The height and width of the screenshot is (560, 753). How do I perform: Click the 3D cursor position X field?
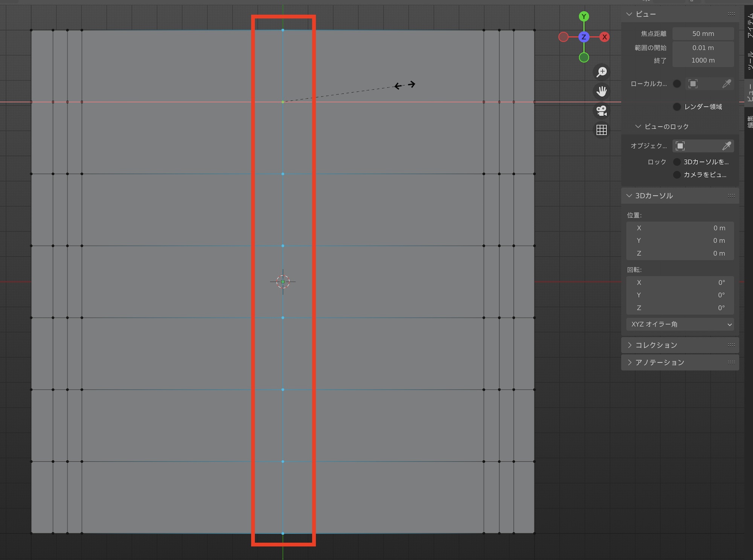click(680, 228)
